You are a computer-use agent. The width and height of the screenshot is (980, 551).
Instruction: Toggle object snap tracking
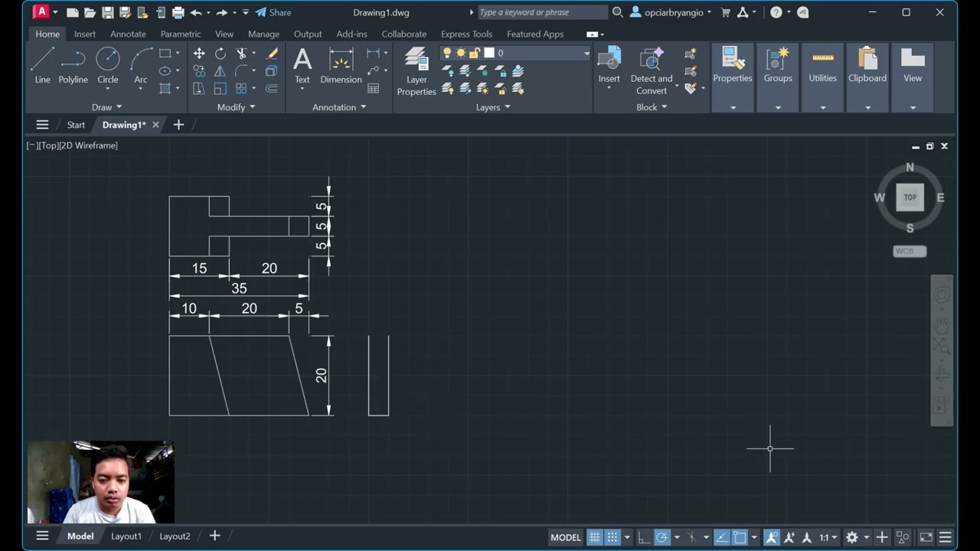click(721, 537)
